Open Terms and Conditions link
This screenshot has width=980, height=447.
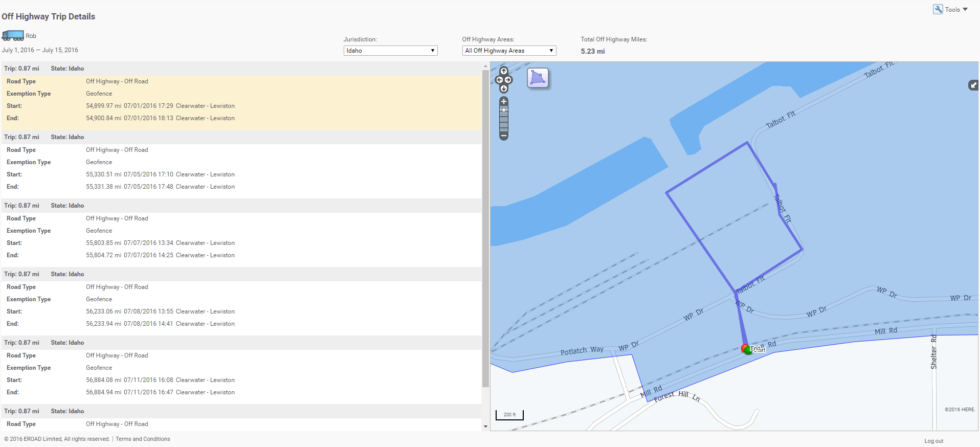coord(143,439)
